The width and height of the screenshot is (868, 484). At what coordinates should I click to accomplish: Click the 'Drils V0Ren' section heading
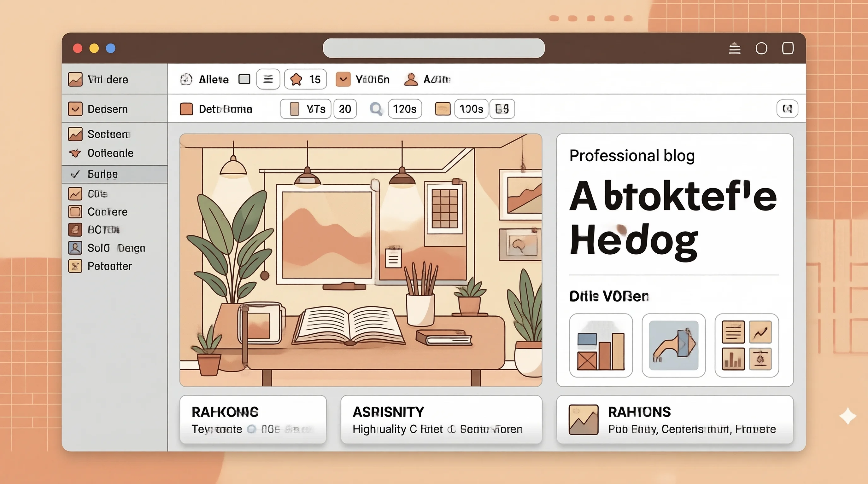coord(609,296)
